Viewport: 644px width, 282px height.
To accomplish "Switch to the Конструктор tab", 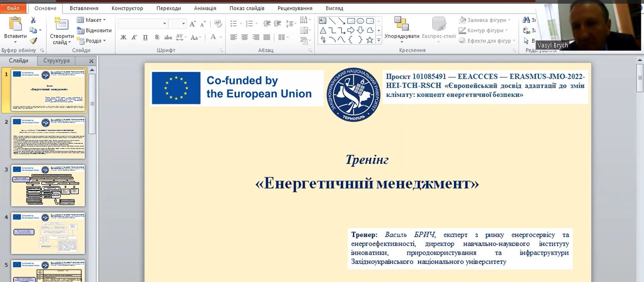I will (127, 8).
